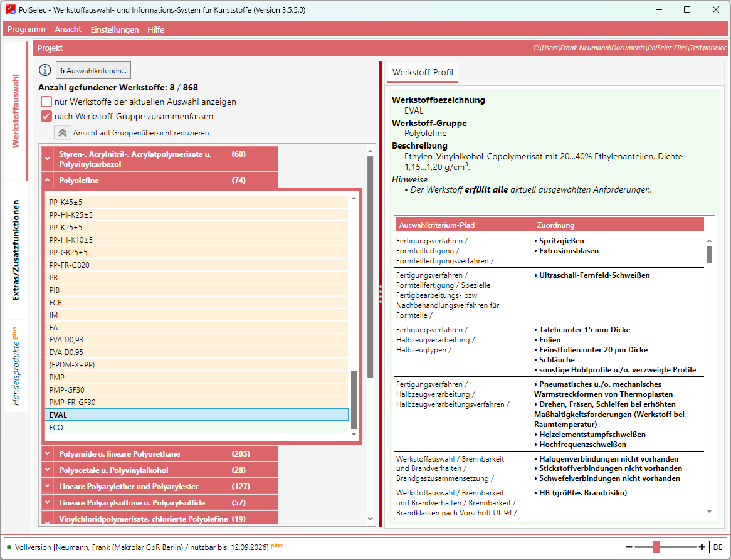Click the vertical splitter handle dots
Viewport: 731px width, 560px height.
point(381,294)
